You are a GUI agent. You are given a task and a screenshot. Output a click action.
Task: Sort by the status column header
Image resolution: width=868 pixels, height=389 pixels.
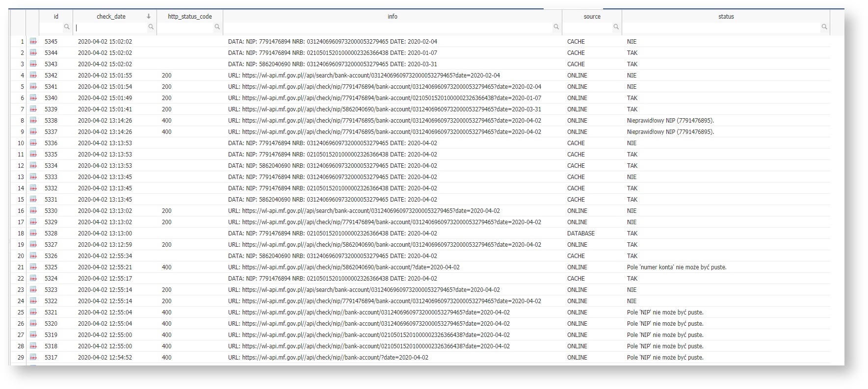tap(726, 16)
